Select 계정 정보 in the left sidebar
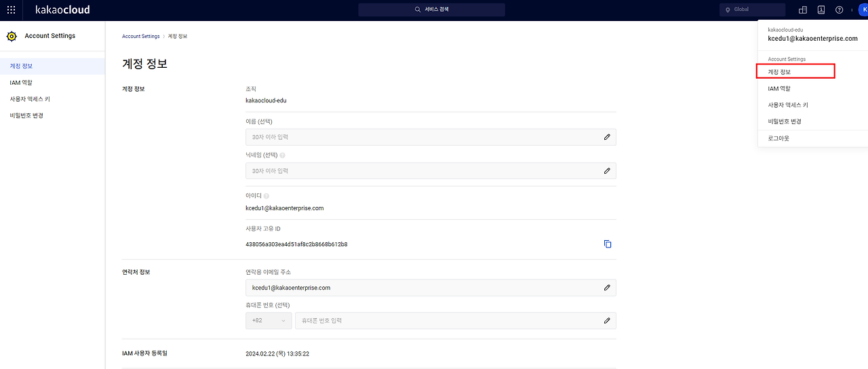Image resolution: width=868 pixels, height=369 pixels. pyautogui.click(x=52, y=66)
